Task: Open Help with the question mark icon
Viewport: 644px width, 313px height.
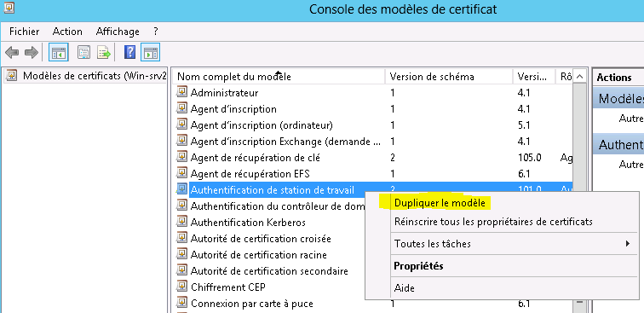Action: click(x=129, y=53)
